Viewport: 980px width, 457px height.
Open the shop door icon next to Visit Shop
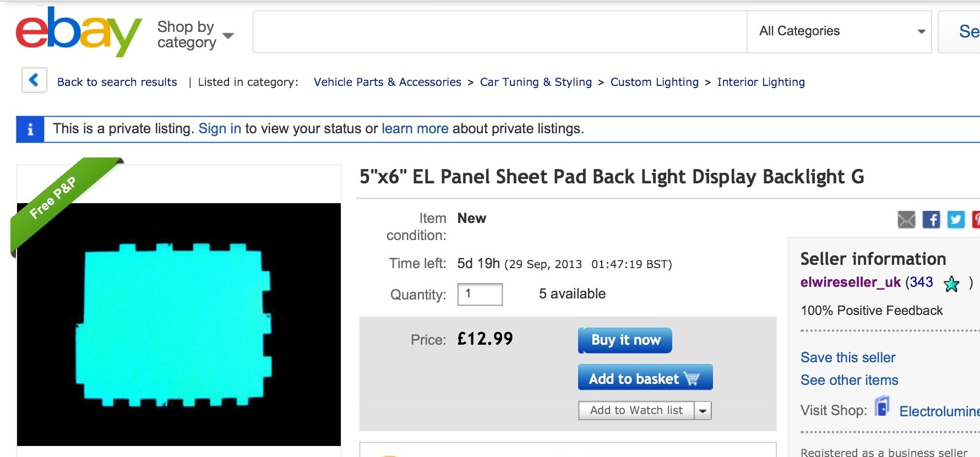(x=882, y=407)
